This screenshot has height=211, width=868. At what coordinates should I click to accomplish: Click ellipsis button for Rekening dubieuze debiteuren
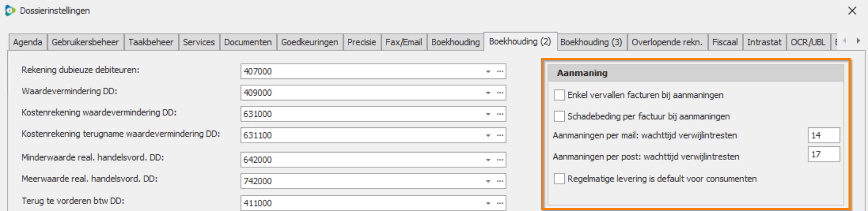500,71
